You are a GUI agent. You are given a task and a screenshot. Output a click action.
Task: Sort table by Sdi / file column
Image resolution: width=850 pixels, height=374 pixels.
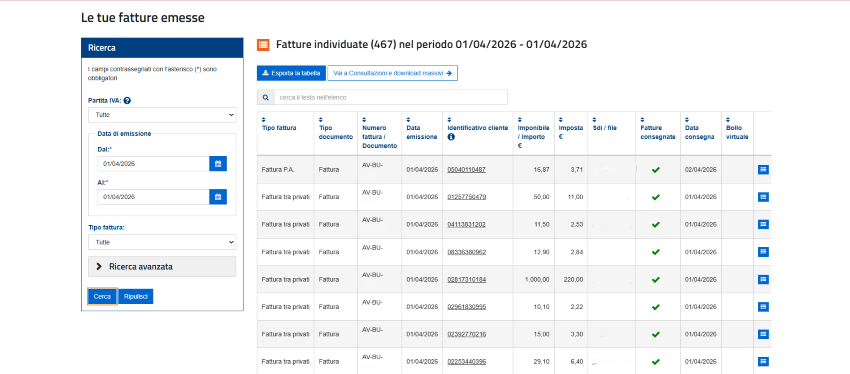[x=594, y=119]
